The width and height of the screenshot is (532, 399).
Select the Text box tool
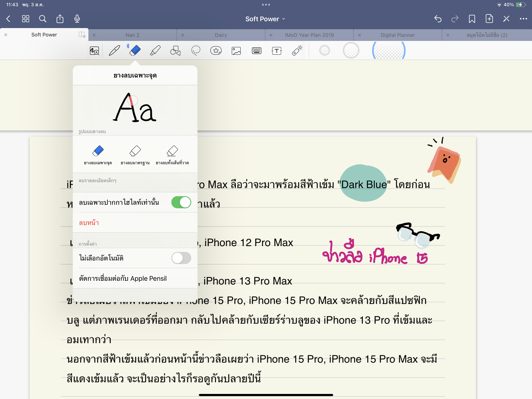point(277,50)
